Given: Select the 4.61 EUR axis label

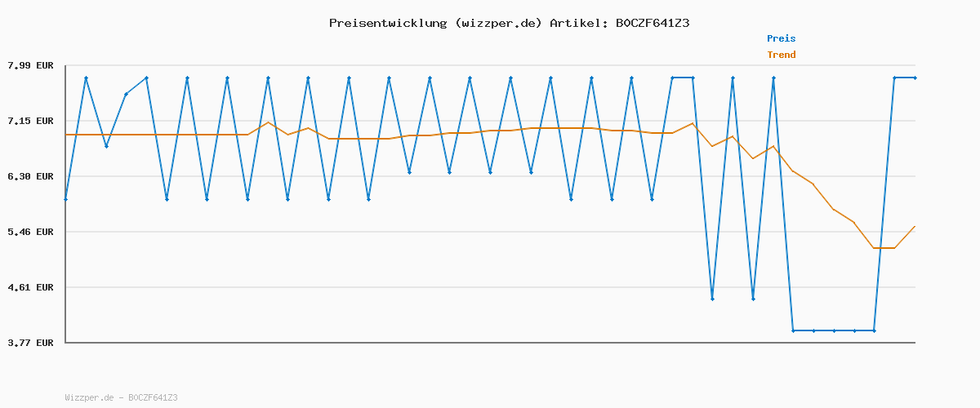Looking at the screenshot, I should coord(30,287).
